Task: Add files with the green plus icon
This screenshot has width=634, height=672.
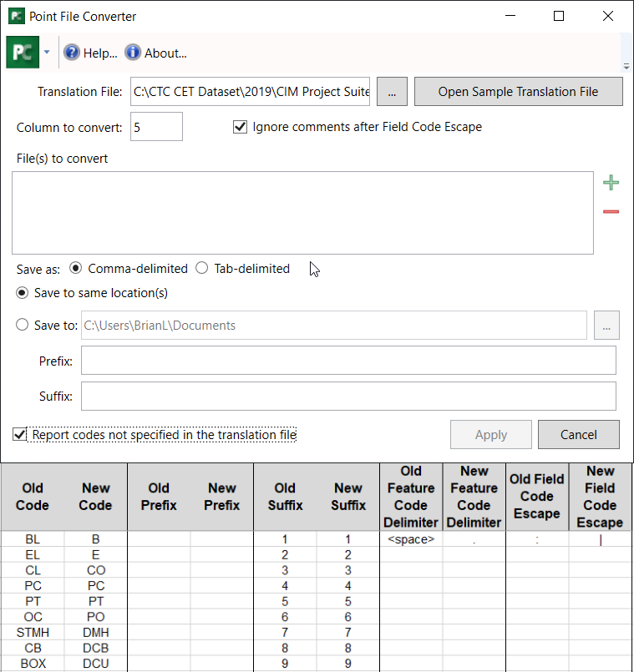Action: tap(611, 183)
